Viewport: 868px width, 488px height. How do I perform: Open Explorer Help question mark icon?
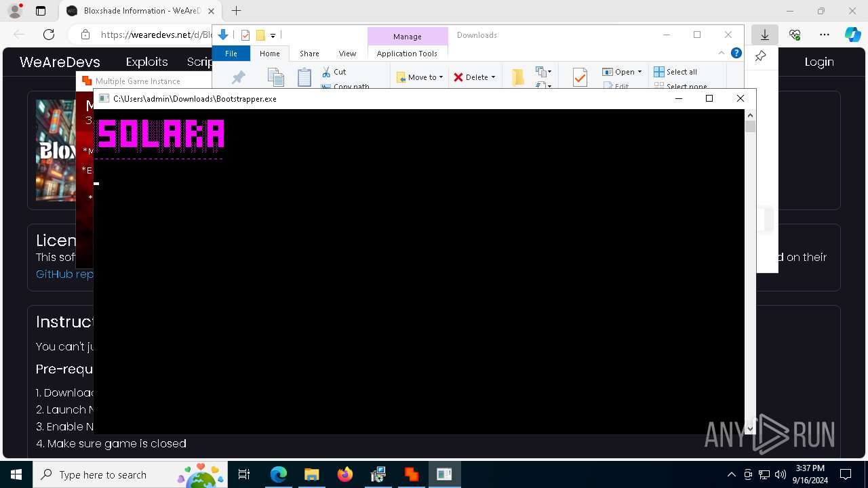point(736,53)
